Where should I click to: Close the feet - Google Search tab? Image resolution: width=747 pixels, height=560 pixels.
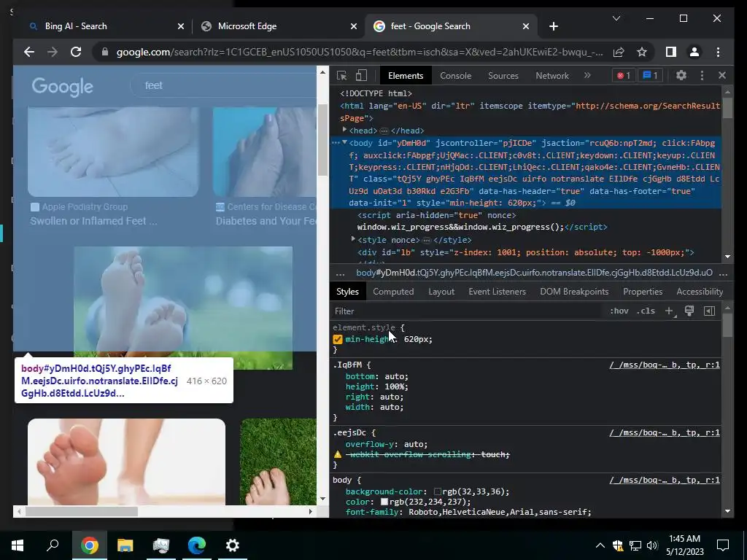pos(526,26)
